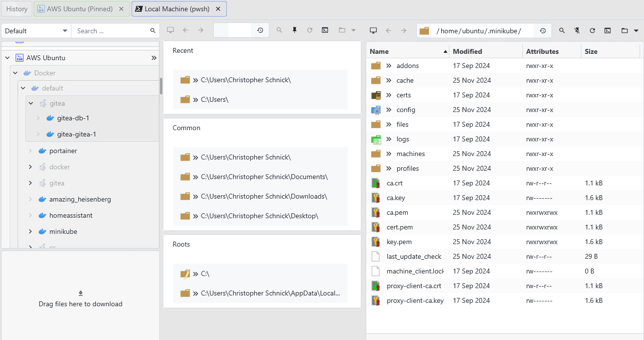Click the logs folder icon
Screen dimensions: 644x340
[376, 139]
